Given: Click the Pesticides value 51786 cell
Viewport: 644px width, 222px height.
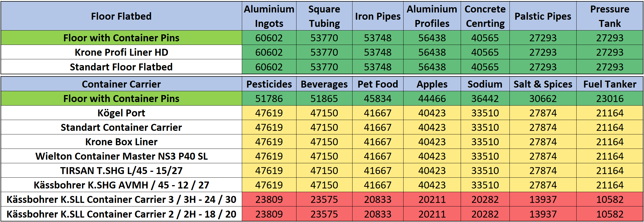Looking at the screenshot, I should pos(269,98).
